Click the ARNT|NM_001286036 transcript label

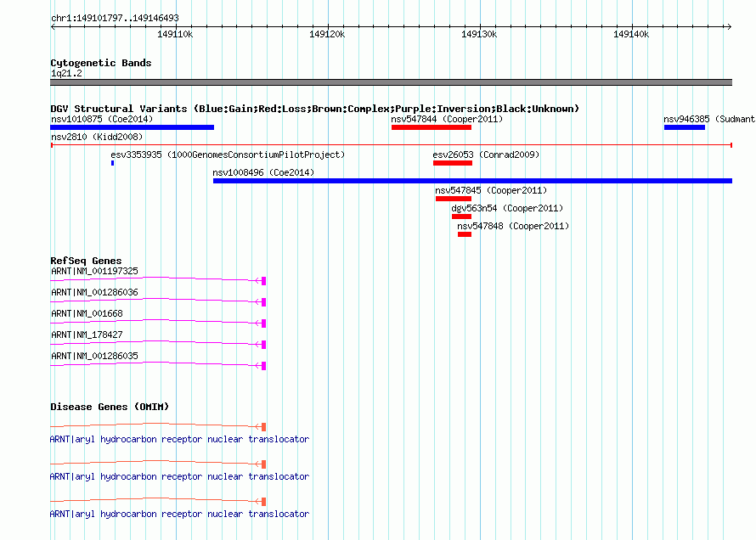[94, 292]
